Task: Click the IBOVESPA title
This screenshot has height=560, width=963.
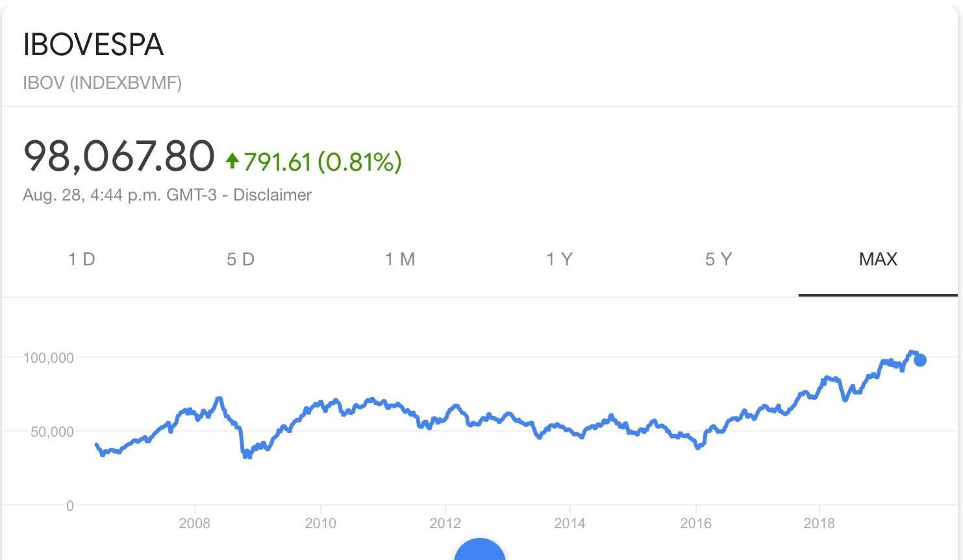Action: 94,45
